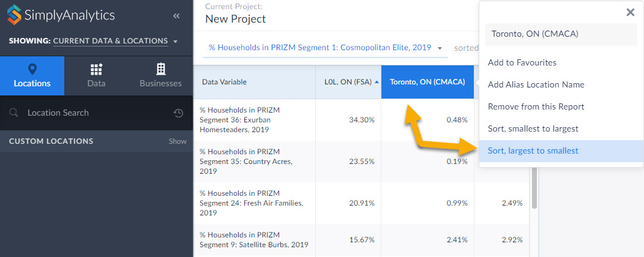
Task: Click the Location Search field
Action: point(97,113)
